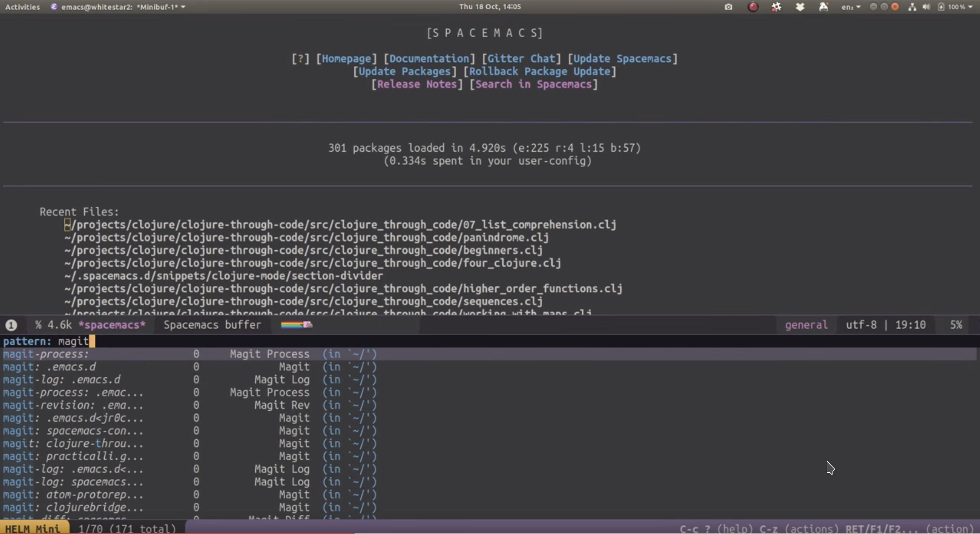Click the camera screenshot icon in top bar

(728, 7)
